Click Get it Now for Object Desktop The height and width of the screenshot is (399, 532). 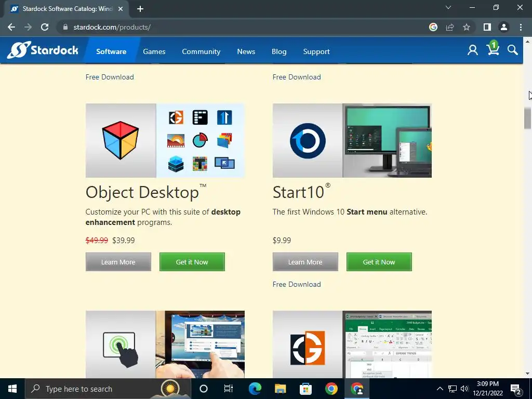click(x=192, y=262)
